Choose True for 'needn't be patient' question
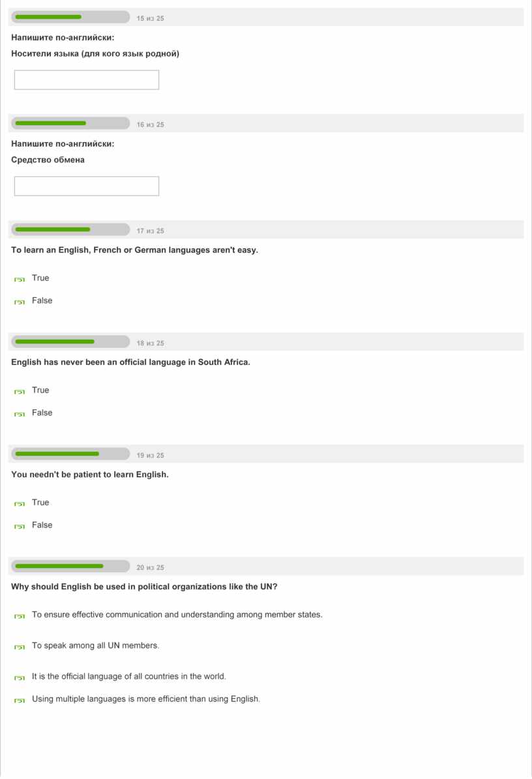 20,503
